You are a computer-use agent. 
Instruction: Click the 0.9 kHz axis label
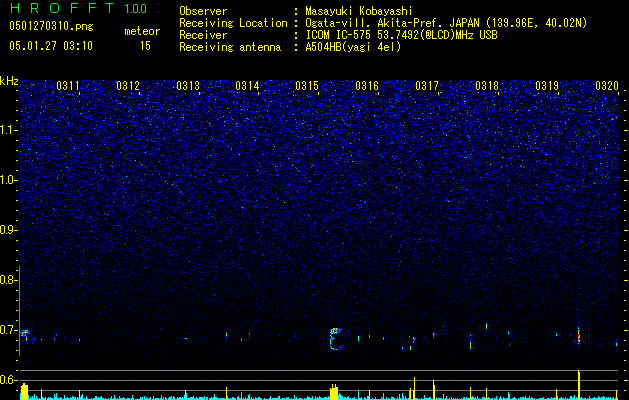pos(9,230)
